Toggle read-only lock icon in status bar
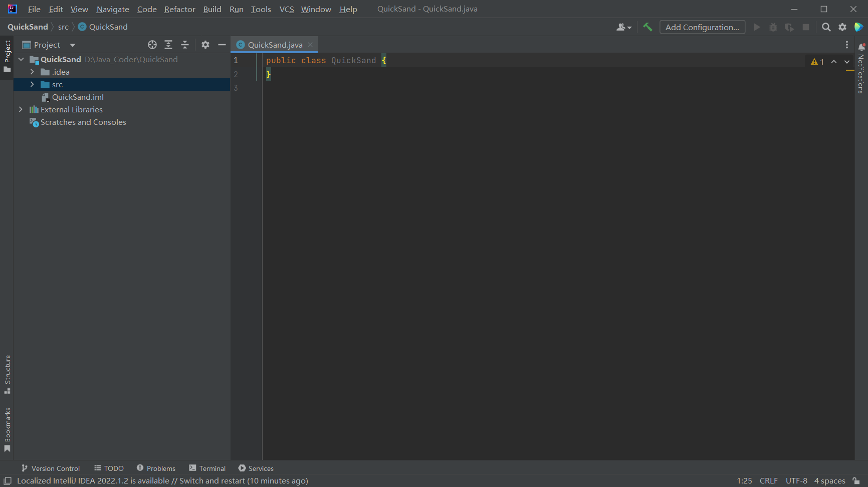868x487 pixels. (x=856, y=481)
